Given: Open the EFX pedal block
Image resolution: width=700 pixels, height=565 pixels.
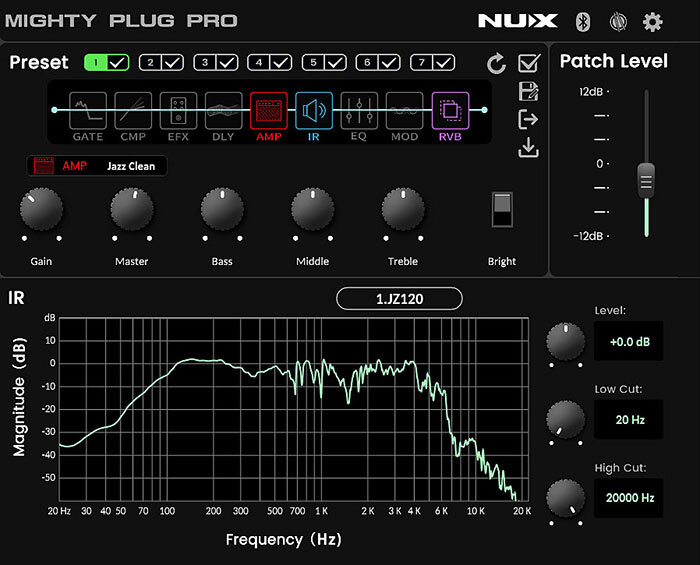Looking at the screenshot, I should (178, 111).
